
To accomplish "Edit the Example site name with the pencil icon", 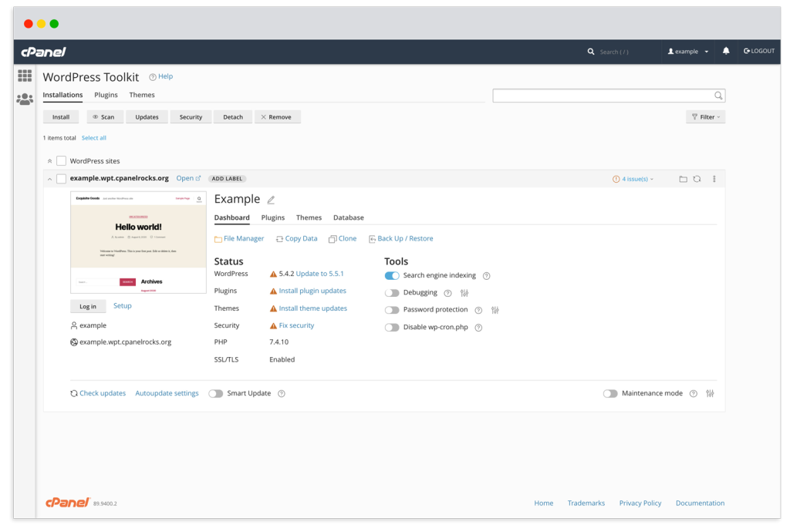I will coord(271,200).
